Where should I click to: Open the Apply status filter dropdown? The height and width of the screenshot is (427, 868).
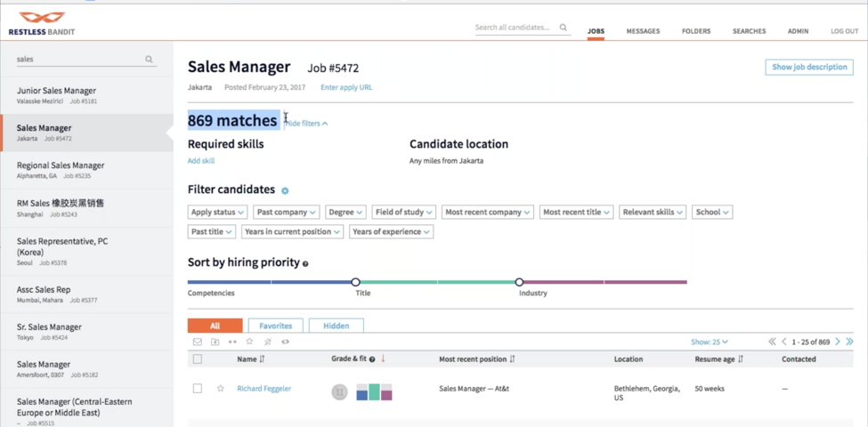coord(217,213)
